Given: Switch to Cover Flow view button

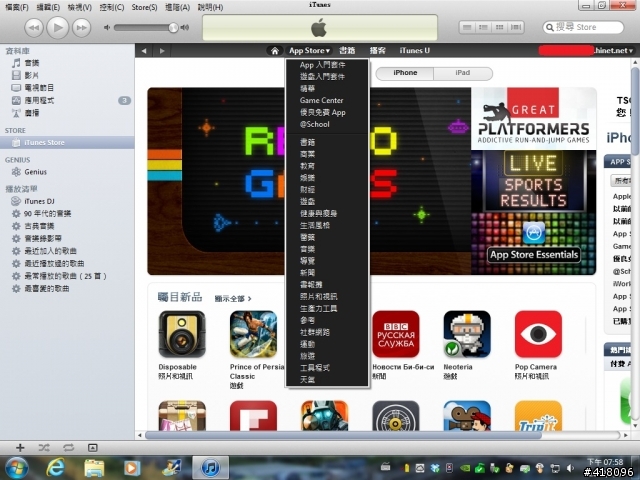Looking at the screenshot, I should 516,27.
